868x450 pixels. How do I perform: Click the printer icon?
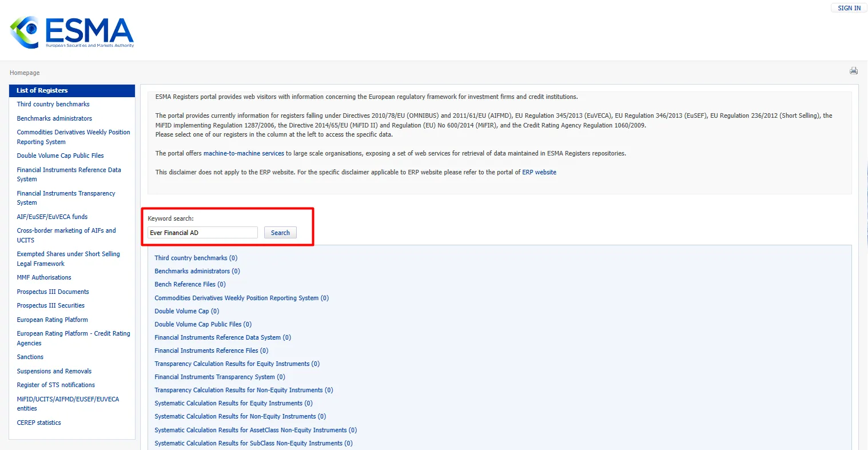(854, 71)
